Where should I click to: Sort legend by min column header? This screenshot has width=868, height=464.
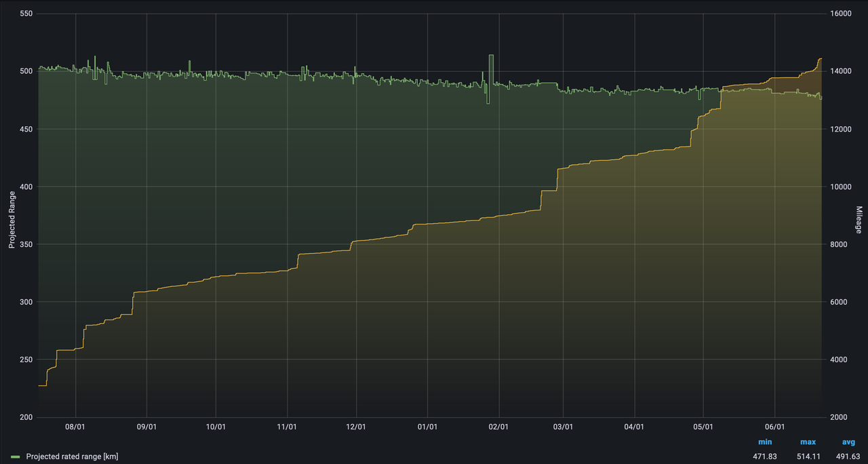tap(765, 442)
